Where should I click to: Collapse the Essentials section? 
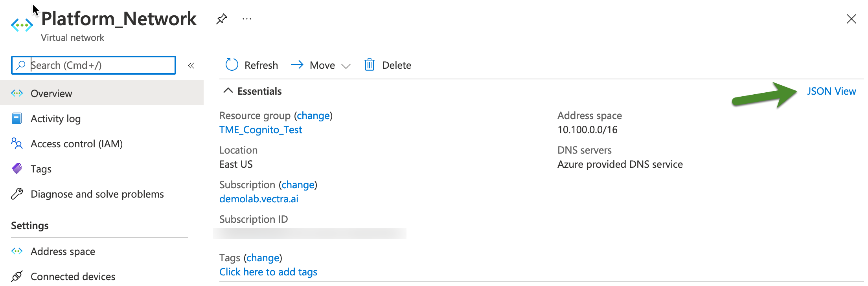(228, 91)
